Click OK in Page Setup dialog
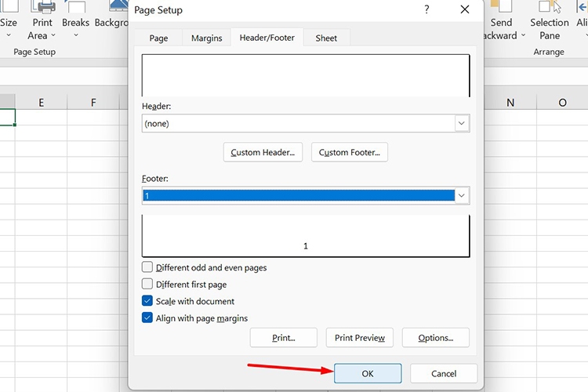This screenshot has width=588, height=392. (x=368, y=373)
